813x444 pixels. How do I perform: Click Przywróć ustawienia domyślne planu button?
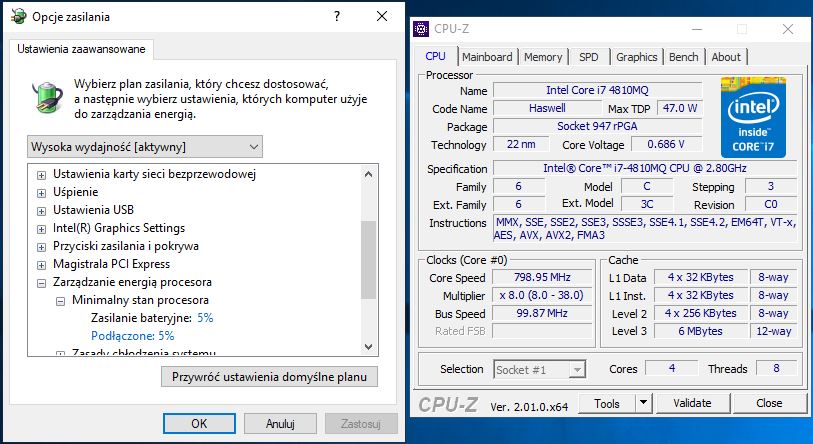tap(269, 377)
